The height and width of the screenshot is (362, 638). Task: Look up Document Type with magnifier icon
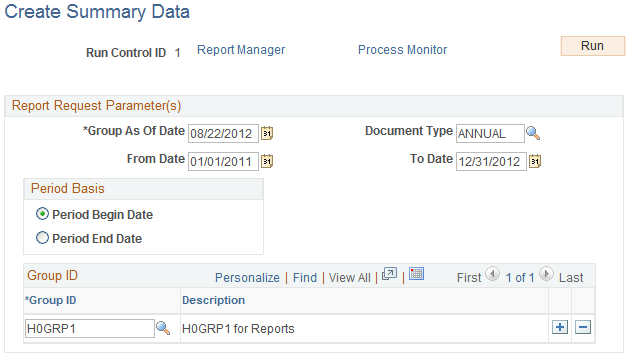(533, 133)
